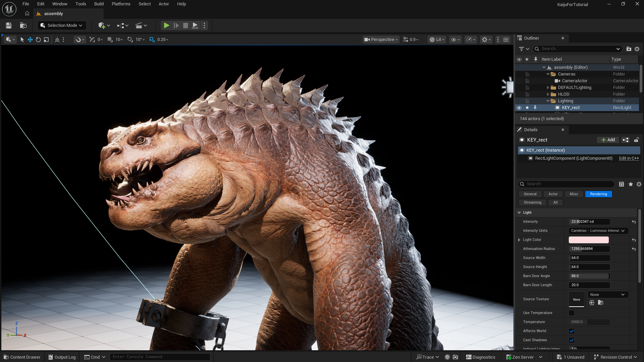Click the Outliner search field

[577, 49]
